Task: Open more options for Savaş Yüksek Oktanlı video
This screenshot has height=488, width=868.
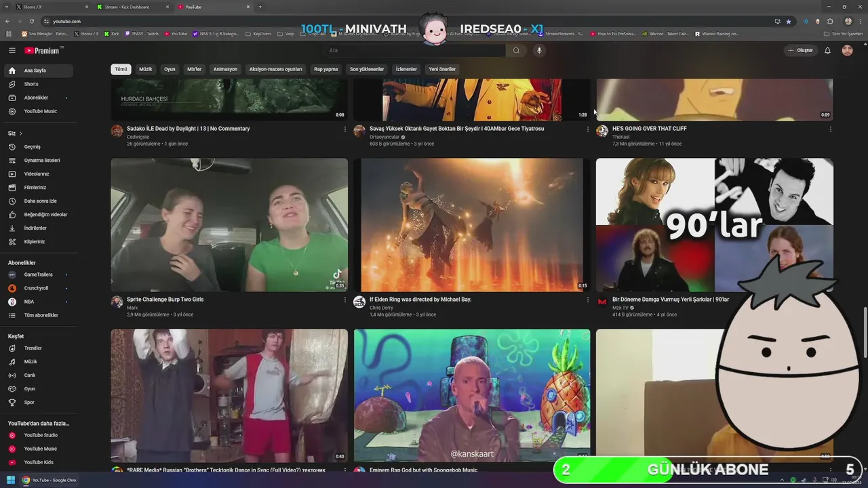Action: 587,129
